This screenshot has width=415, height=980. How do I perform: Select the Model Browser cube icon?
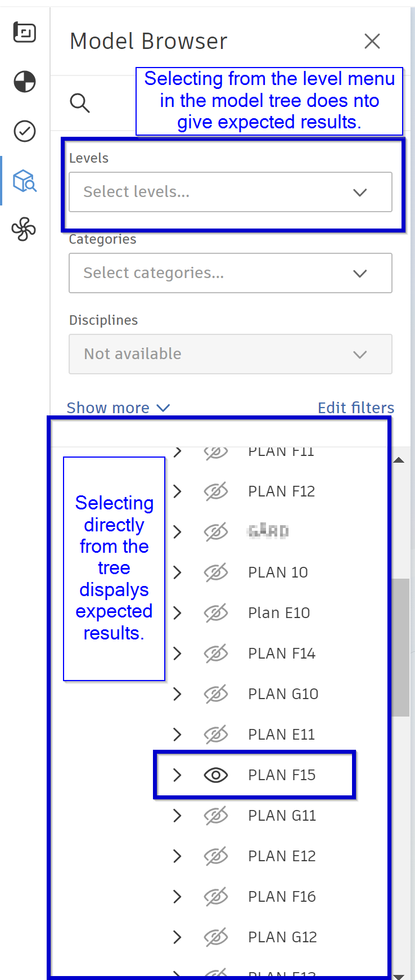tap(24, 180)
